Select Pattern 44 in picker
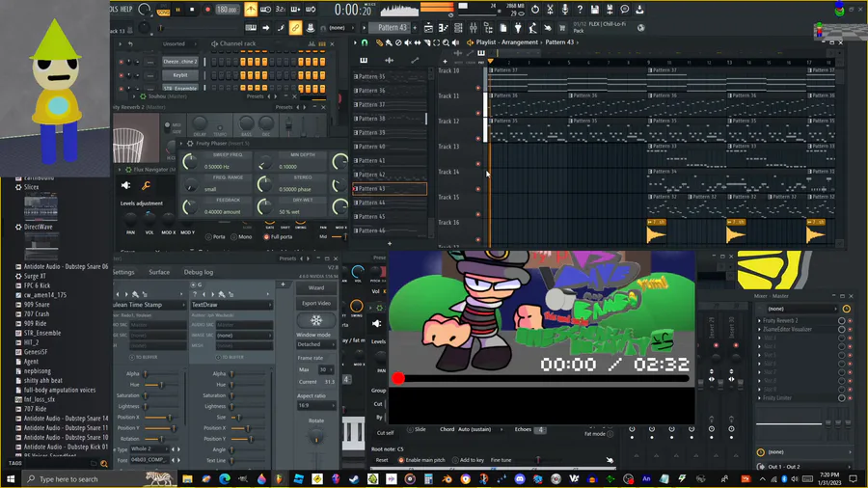This screenshot has height=488, width=868. 390,203
